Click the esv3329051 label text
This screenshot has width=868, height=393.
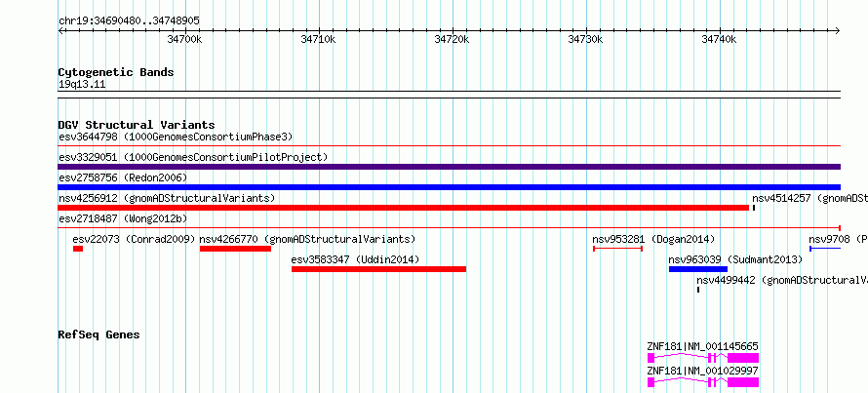pyautogui.click(x=193, y=157)
